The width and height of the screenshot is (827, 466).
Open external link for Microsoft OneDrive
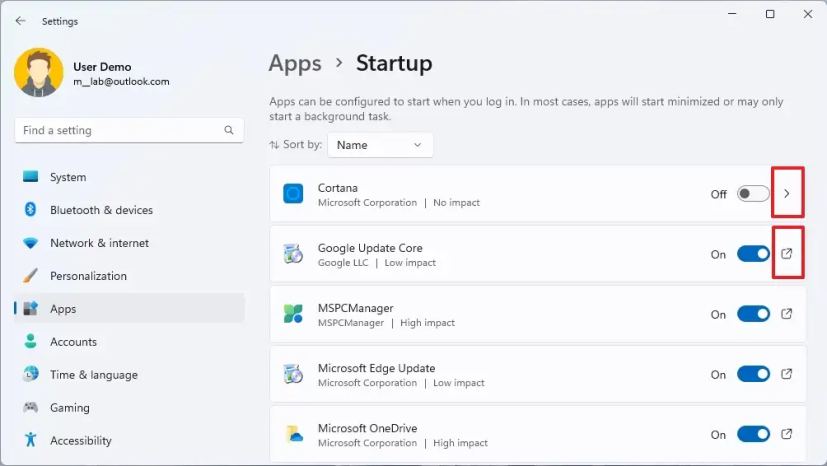click(787, 434)
